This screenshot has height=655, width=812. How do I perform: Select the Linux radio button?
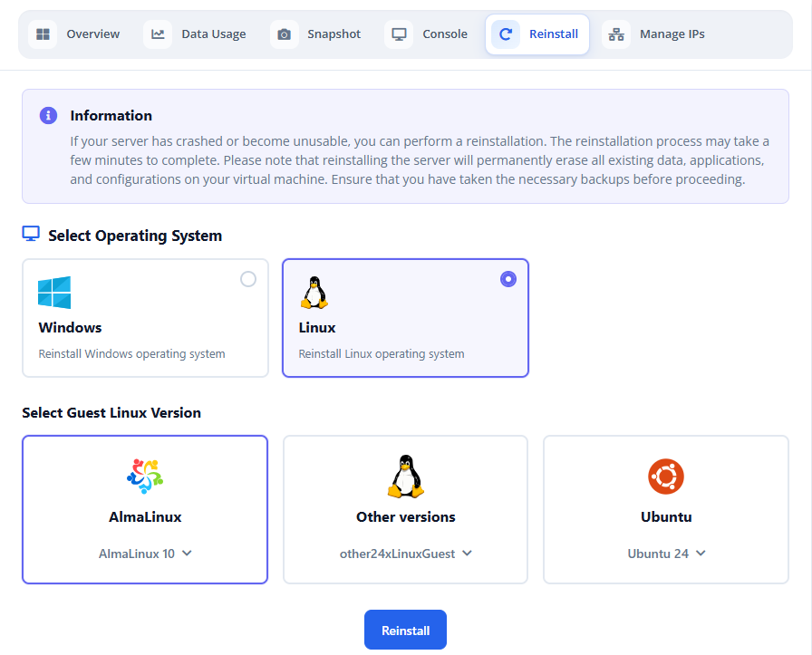click(508, 279)
